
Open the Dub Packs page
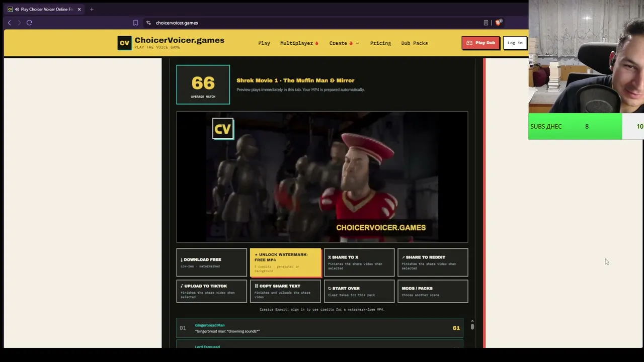(x=415, y=43)
